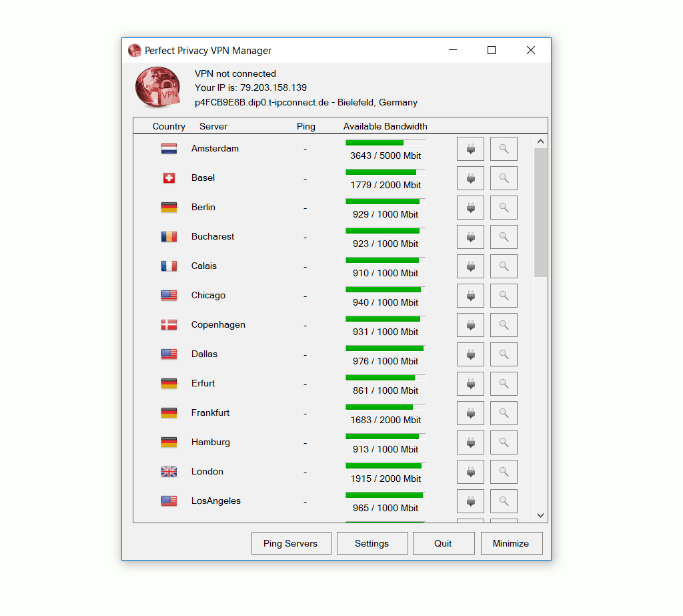Click Dallas bandwidth progress bar

[x=386, y=348]
